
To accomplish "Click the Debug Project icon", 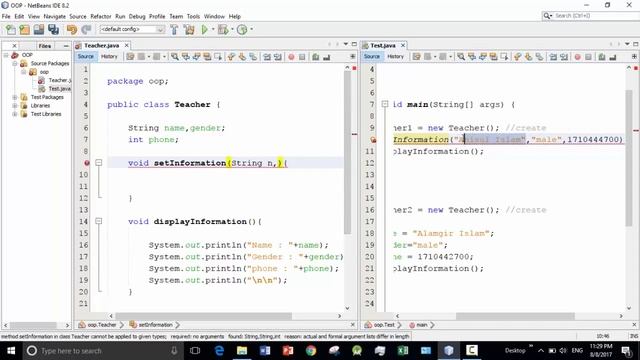I will 223,29.
